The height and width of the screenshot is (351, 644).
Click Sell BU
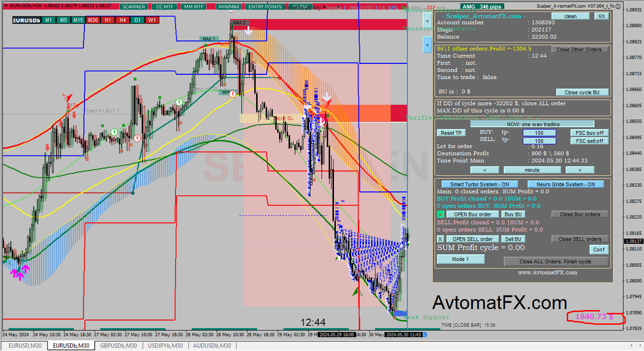[x=513, y=239]
